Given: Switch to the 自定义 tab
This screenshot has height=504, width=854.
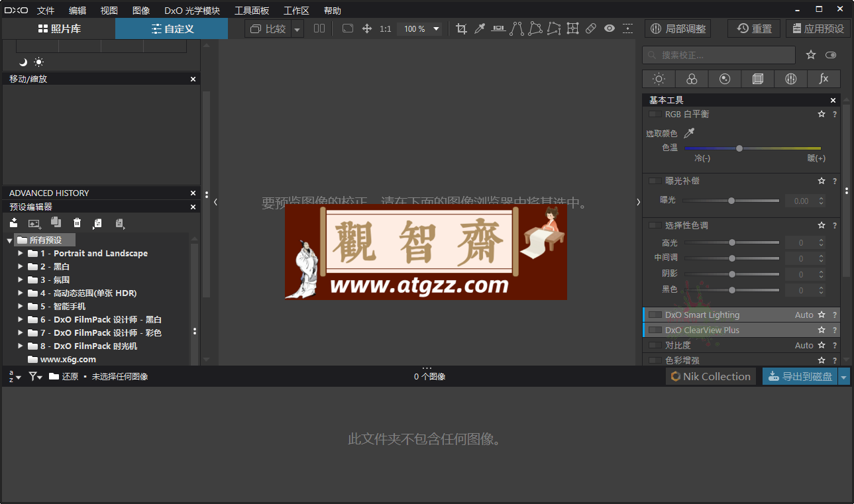Looking at the screenshot, I should tap(172, 28).
